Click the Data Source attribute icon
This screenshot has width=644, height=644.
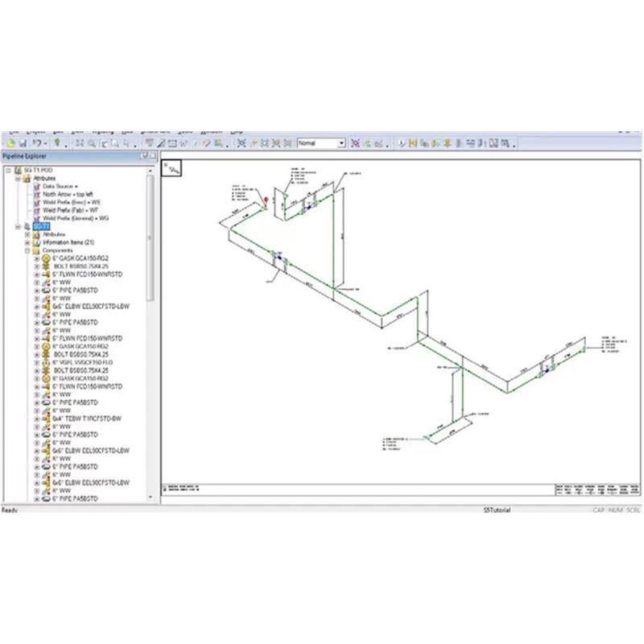click(37, 186)
